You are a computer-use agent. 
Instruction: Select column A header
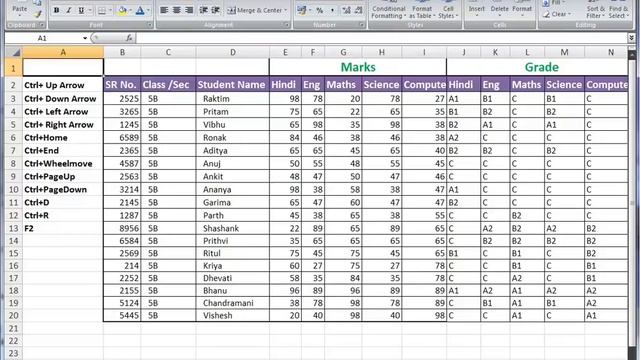(63, 52)
